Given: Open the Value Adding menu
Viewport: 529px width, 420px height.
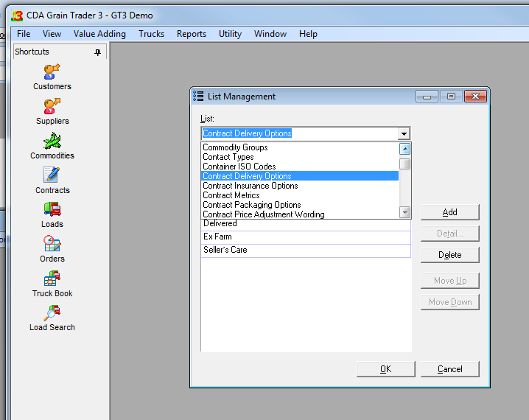Looking at the screenshot, I should point(99,34).
